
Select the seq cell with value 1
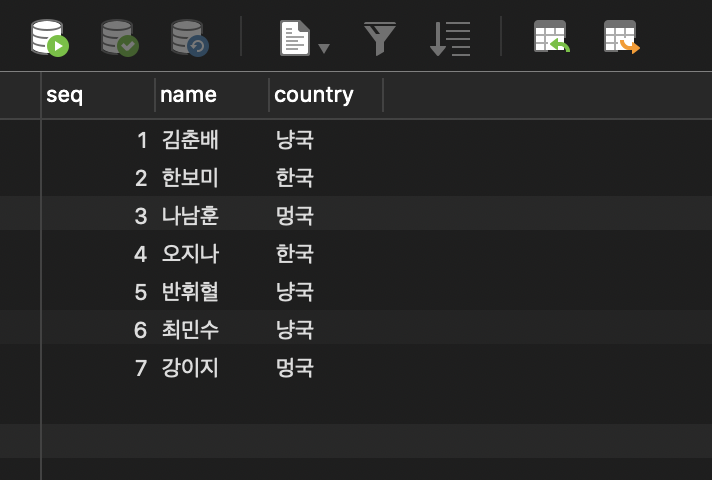coord(98,139)
